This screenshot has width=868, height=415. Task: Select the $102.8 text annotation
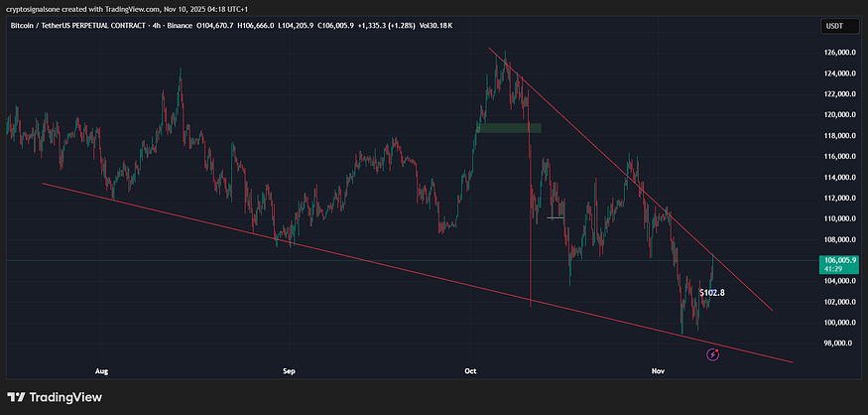[711, 293]
